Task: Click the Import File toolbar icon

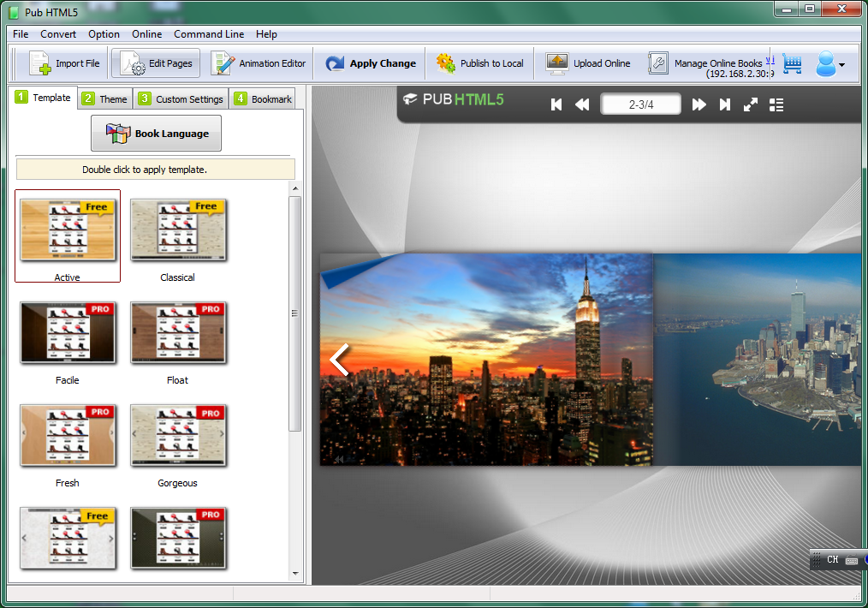Action: click(x=40, y=63)
